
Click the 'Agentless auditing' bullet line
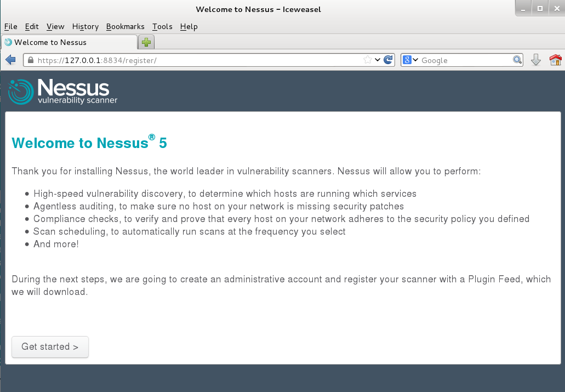point(219,206)
